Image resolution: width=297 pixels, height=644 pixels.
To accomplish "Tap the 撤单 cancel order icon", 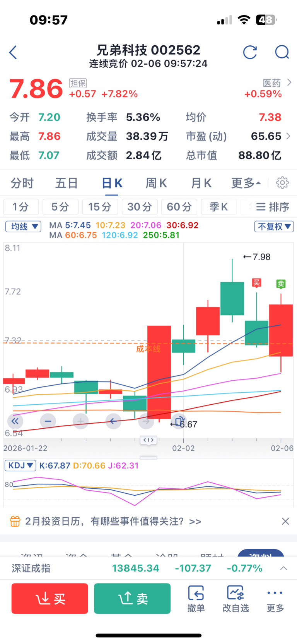I will coord(196,598).
